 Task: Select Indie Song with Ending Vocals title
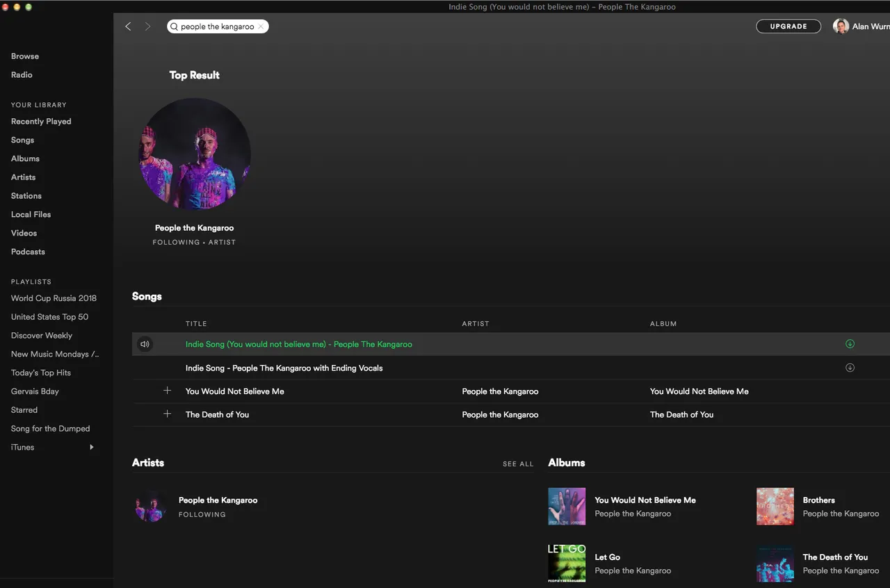point(284,368)
